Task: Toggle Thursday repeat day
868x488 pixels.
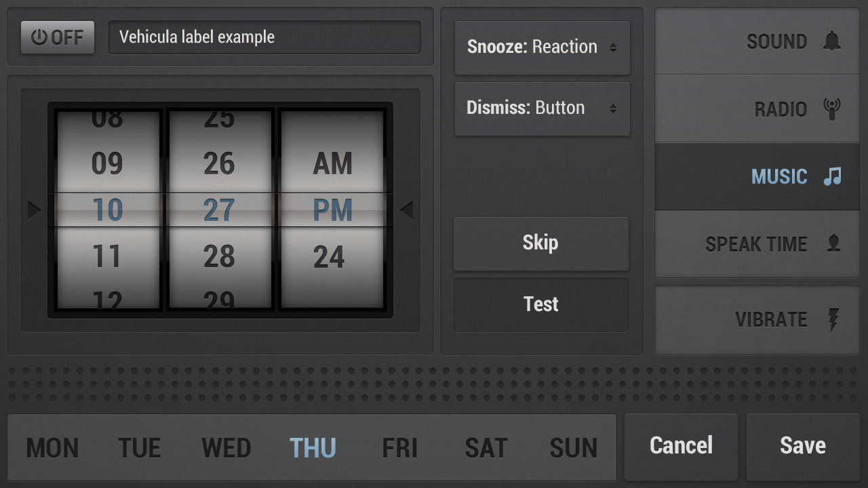Action: point(313,448)
